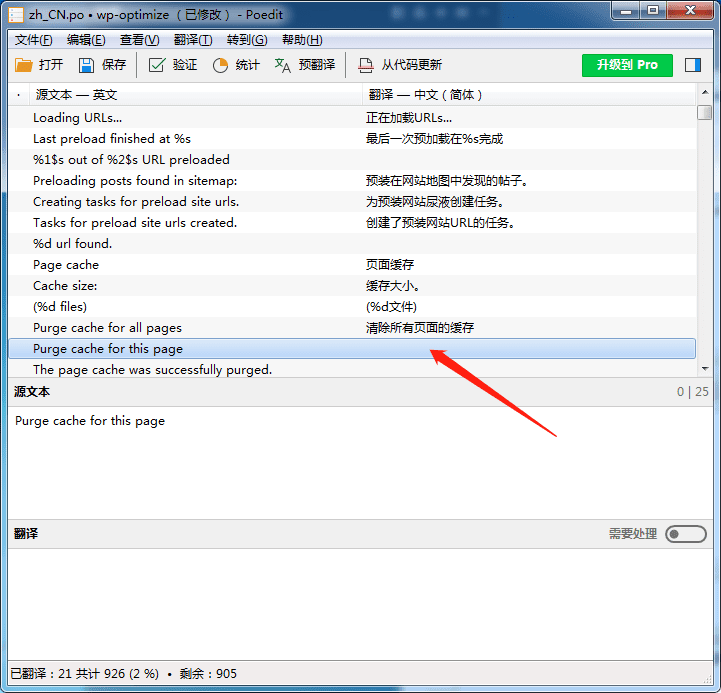The image size is (721, 693).
Task: Click the 源文本 section heading
Action: pos(32,392)
